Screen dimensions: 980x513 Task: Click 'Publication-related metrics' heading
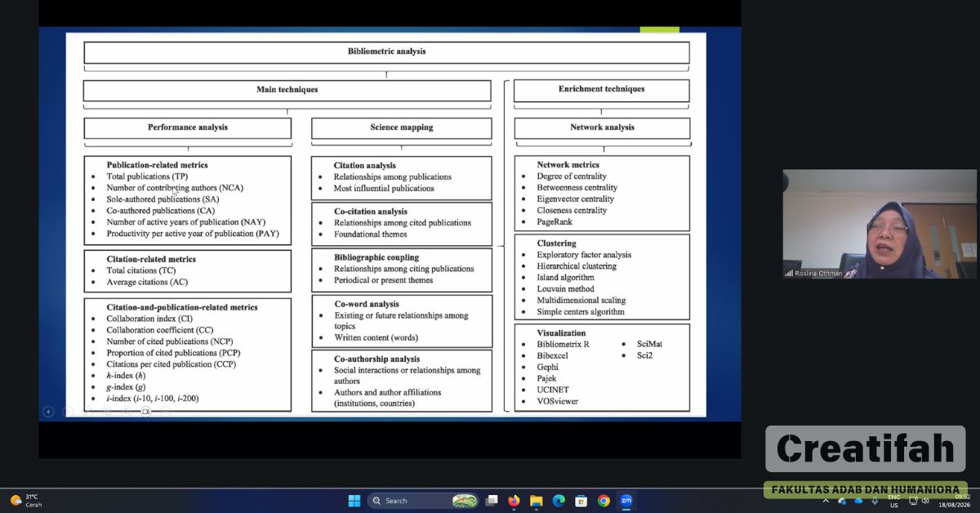(x=157, y=165)
